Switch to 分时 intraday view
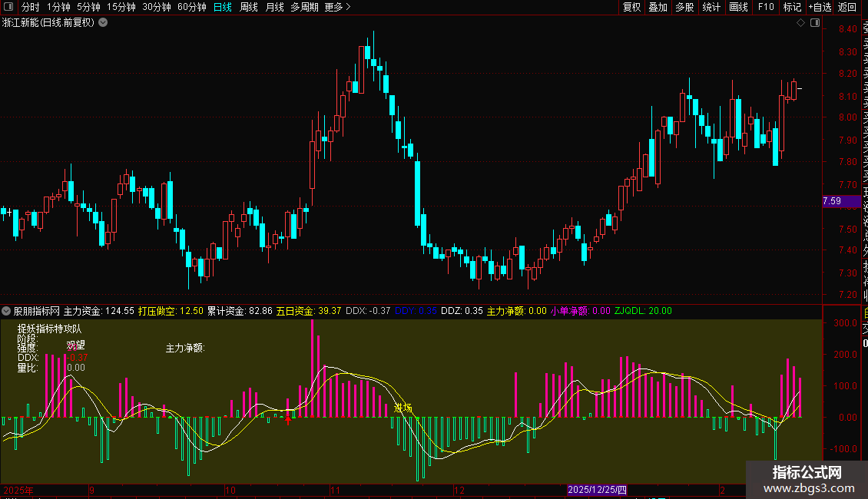Image resolution: width=868 pixels, height=499 pixels. point(31,7)
